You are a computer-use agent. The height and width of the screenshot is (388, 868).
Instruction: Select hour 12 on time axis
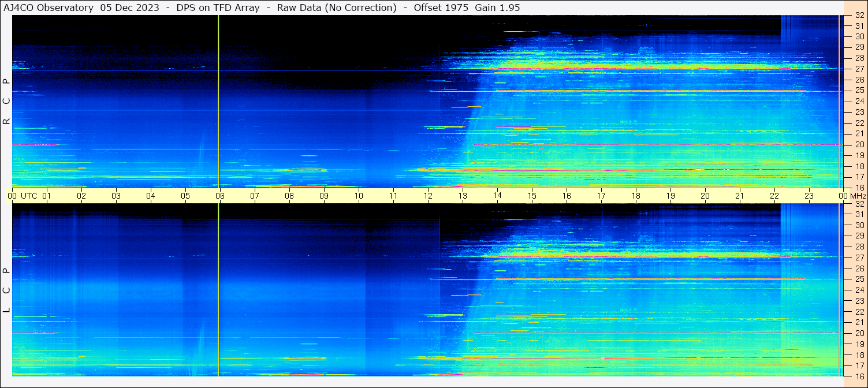(x=428, y=196)
